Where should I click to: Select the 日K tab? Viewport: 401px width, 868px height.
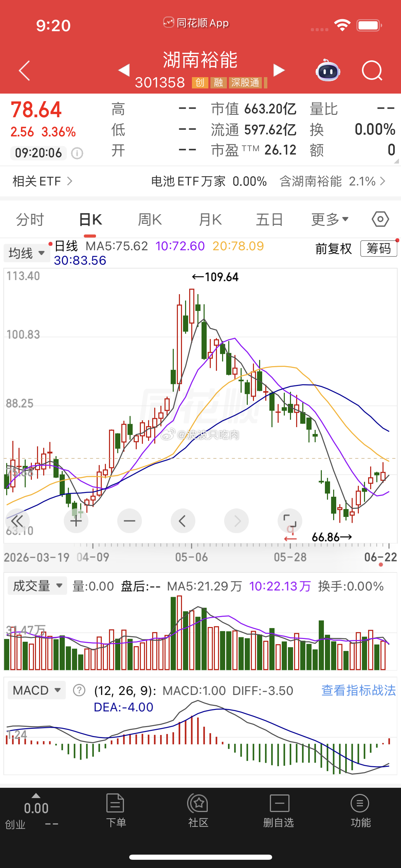coord(90,219)
